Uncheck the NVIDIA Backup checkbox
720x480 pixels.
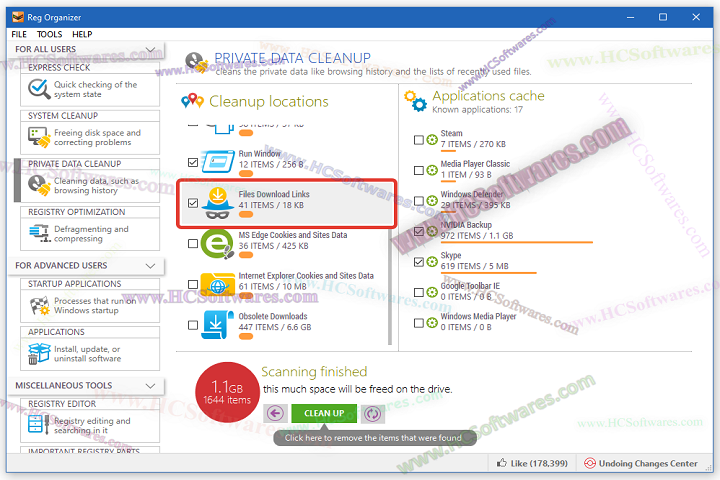point(418,232)
